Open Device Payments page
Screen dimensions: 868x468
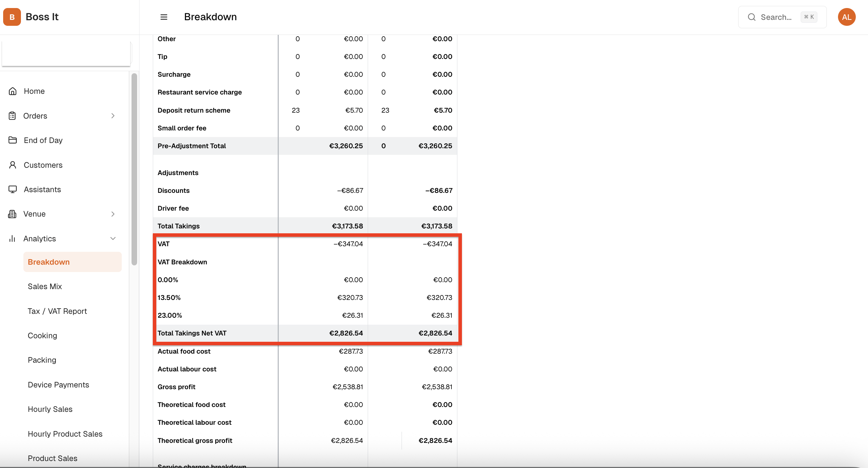coord(58,385)
